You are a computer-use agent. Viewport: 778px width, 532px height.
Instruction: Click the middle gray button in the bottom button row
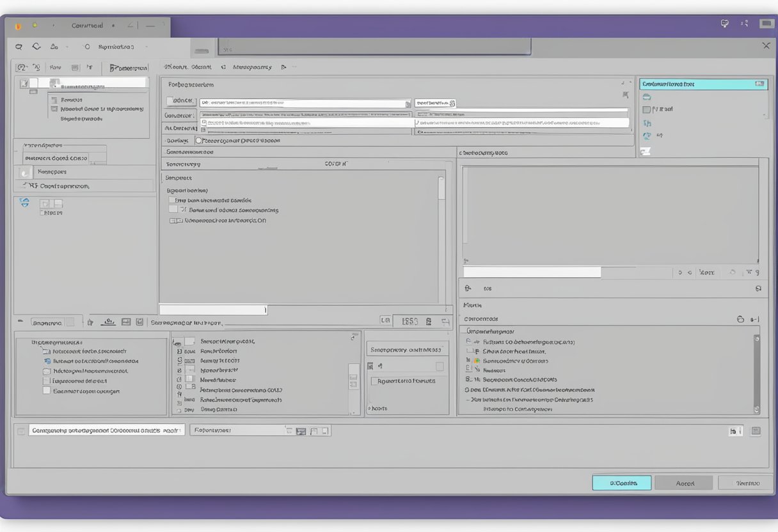[x=684, y=483]
